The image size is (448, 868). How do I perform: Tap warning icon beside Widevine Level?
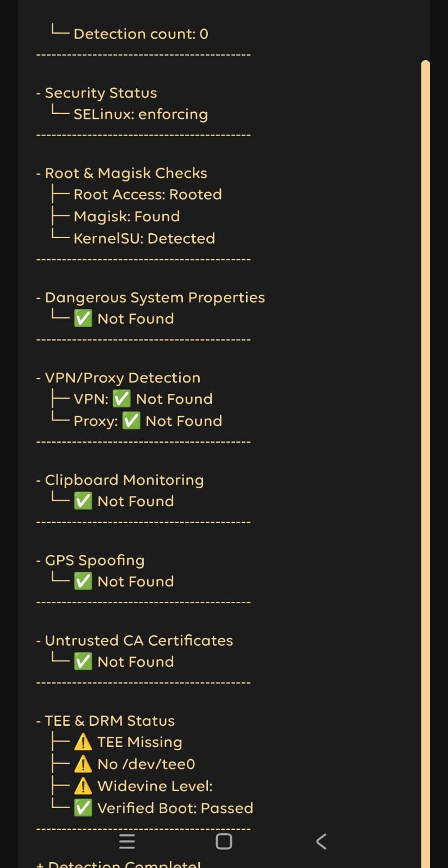[83, 786]
